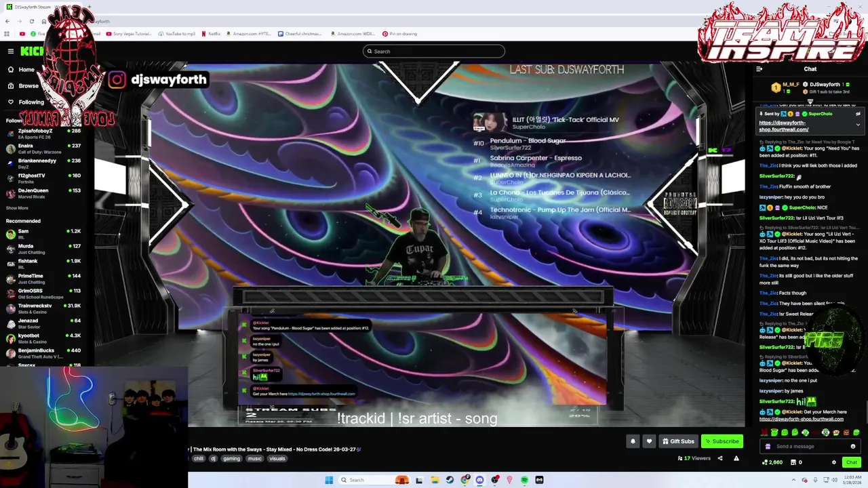
Task: Expand the pinned message chevron
Action: (x=858, y=125)
